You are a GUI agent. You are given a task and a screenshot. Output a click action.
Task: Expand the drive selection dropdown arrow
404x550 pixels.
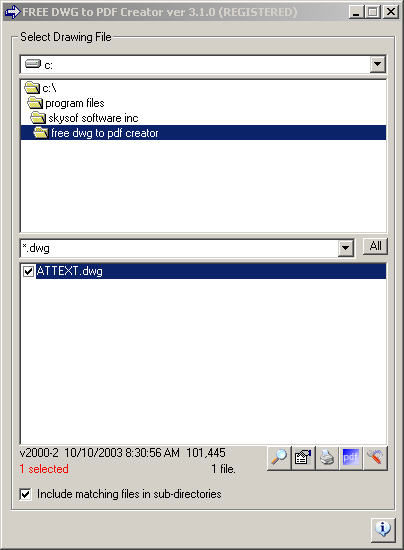(x=377, y=64)
